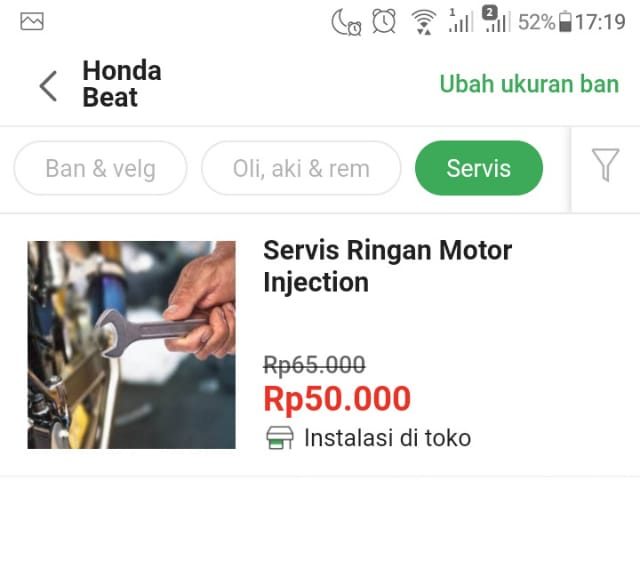Image resolution: width=640 pixels, height=580 pixels.
Task: Open the filter funnel icon
Action: [605, 165]
